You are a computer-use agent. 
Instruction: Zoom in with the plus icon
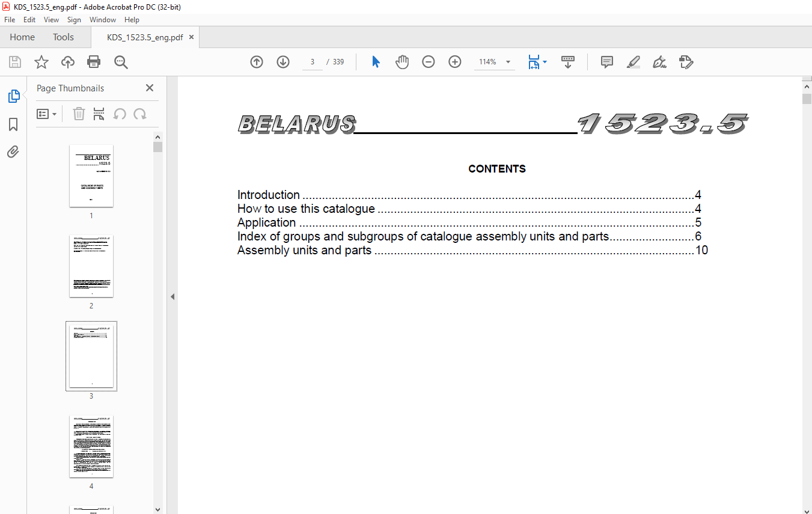coord(455,62)
